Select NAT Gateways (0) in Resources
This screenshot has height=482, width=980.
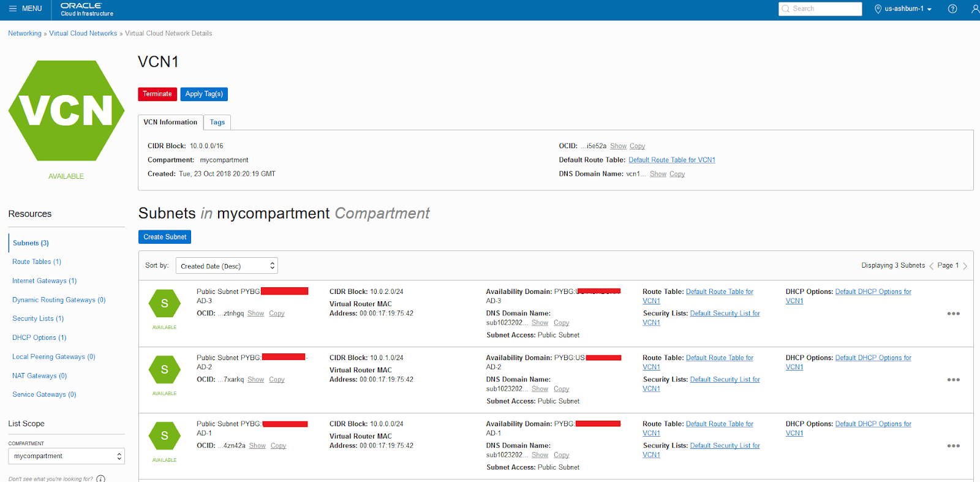click(x=40, y=376)
